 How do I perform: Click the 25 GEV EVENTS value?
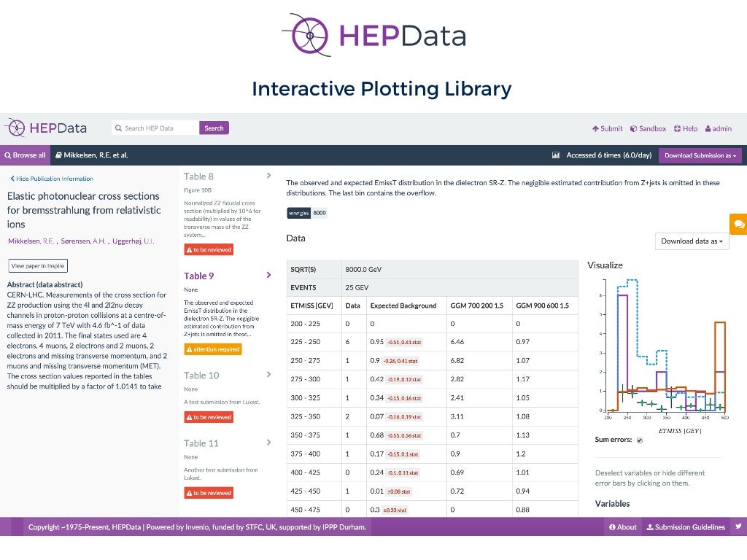click(357, 287)
